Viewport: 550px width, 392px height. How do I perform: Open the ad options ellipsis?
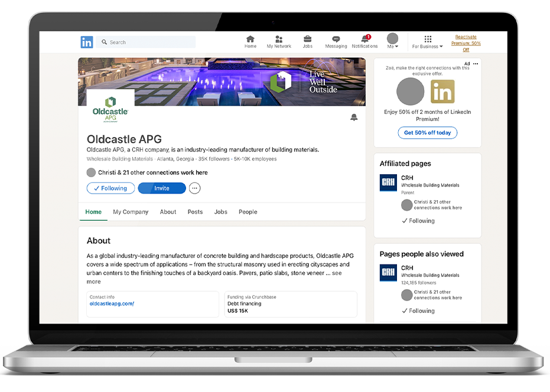coord(476,64)
